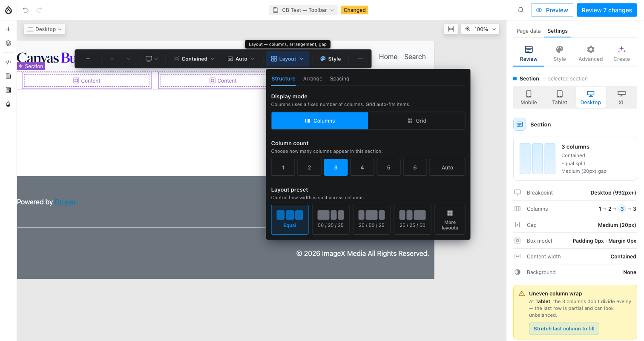Open the more options ellipsis in toolbar
This screenshot has width=644, height=341.
(x=360, y=59)
